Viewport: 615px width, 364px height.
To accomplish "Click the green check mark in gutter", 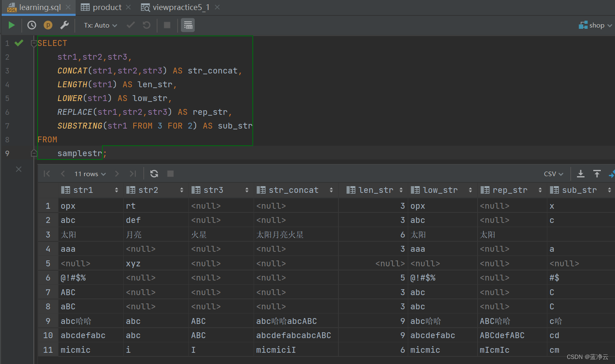I will (x=19, y=43).
